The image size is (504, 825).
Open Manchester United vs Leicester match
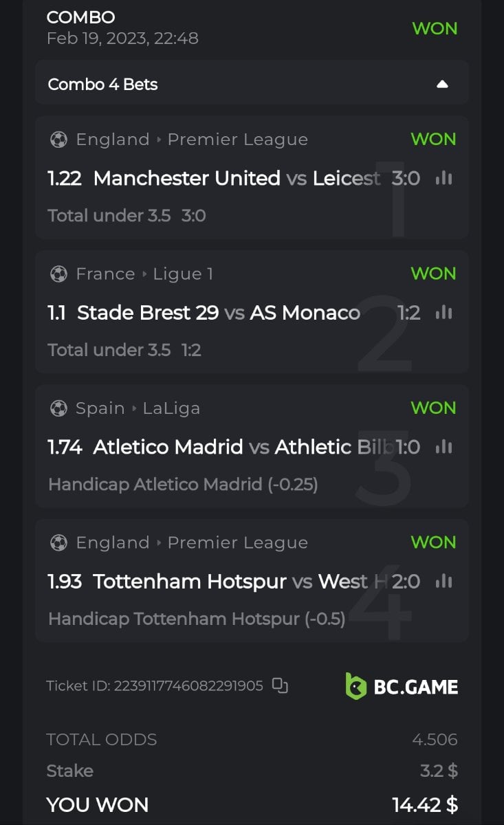237,179
